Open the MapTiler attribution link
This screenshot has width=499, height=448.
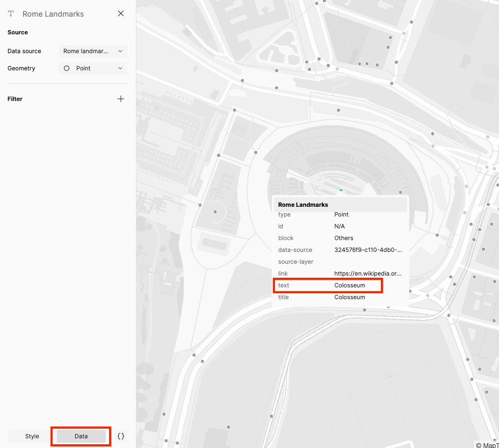tap(487, 445)
